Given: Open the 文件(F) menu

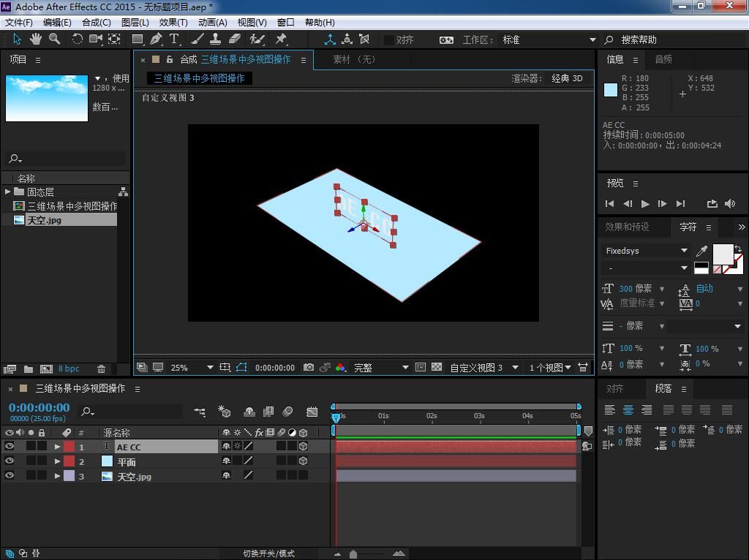Looking at the screenshot, I should pos(18,23).
